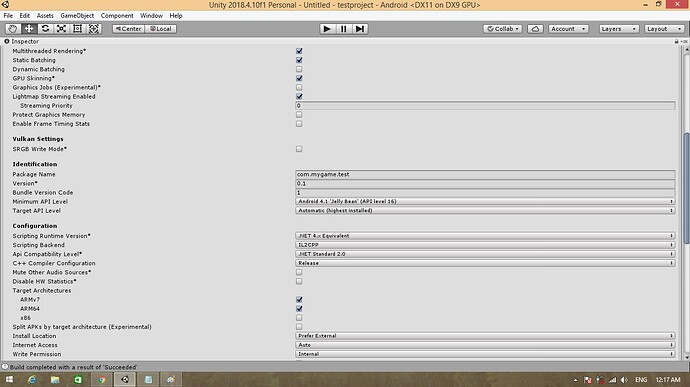Click the Package Name input field
This screenshot has width=690, height=387.
tap(485, 174)
